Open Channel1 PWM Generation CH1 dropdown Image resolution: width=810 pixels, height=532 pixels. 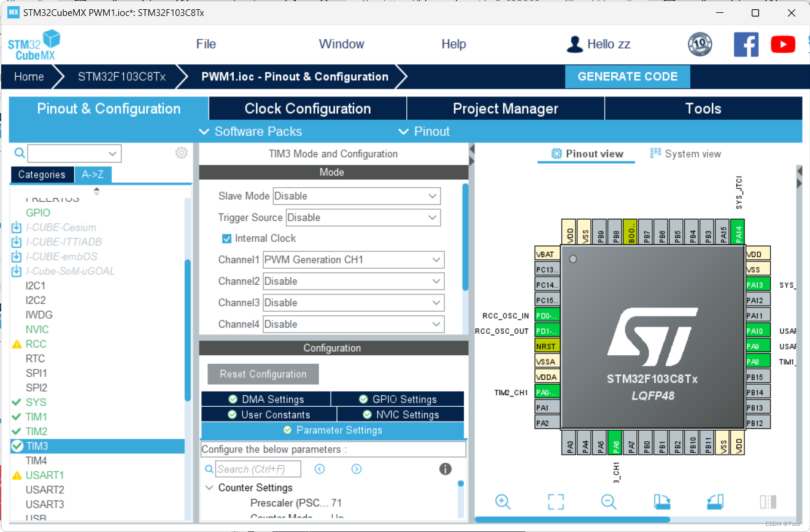pos(353,260)
